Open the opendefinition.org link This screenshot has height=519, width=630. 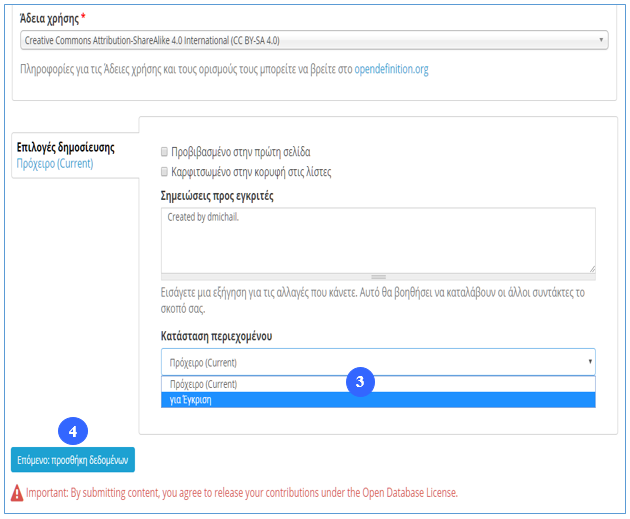[391, 70]
